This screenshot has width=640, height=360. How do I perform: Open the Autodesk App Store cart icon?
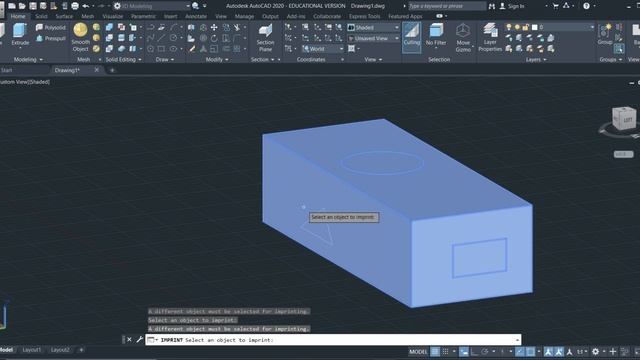(x=556, y=6)
